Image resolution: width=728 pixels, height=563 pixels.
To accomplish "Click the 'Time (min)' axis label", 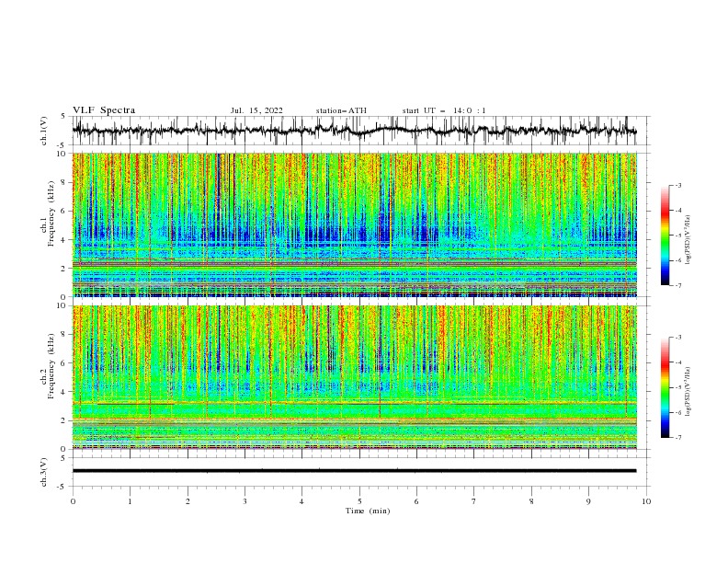I will pos(368,511).
